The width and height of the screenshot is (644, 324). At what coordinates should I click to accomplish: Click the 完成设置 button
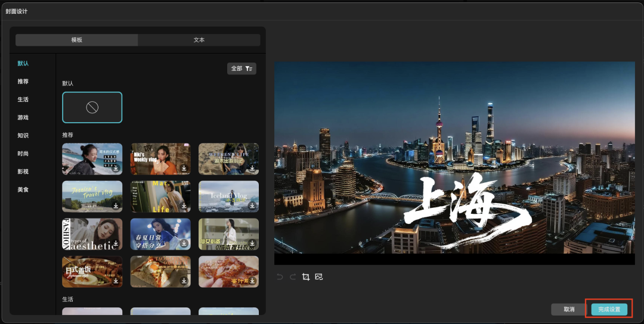[x=609, y=309]
